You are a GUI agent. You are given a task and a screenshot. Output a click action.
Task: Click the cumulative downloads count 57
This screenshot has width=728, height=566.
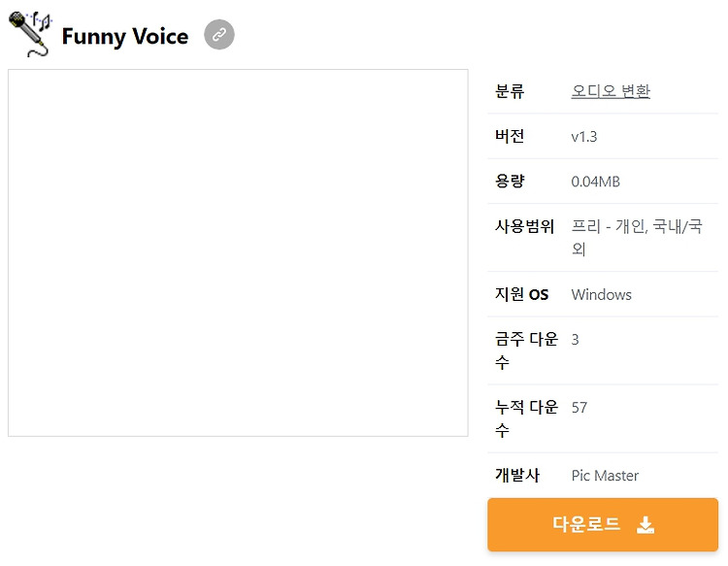pos(579,408)
